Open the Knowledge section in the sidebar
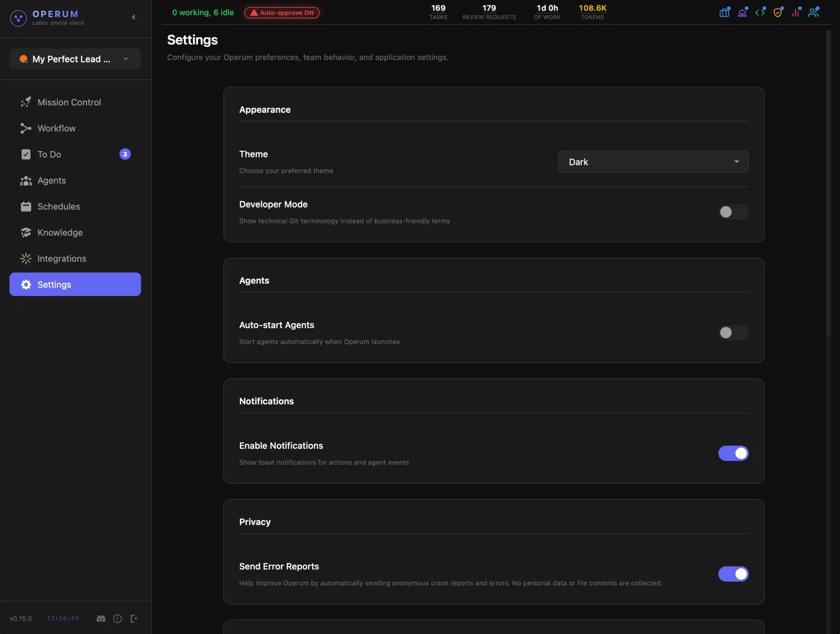Image resolution: width=840 pixels, height=634 pixels. pyautogui.click(x=59, y=233)
